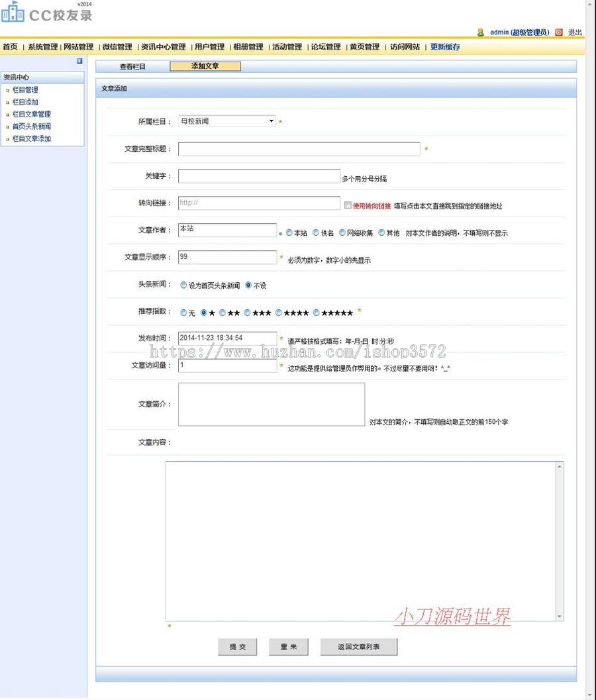
Task: Click the 更新缓存 link in the navigation bar
Action: 444,47
